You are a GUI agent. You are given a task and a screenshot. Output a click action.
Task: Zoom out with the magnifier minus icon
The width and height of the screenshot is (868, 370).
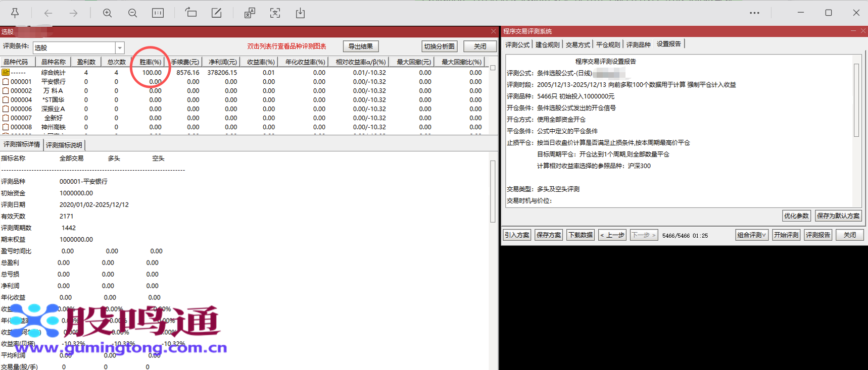[x=132, y=13]
